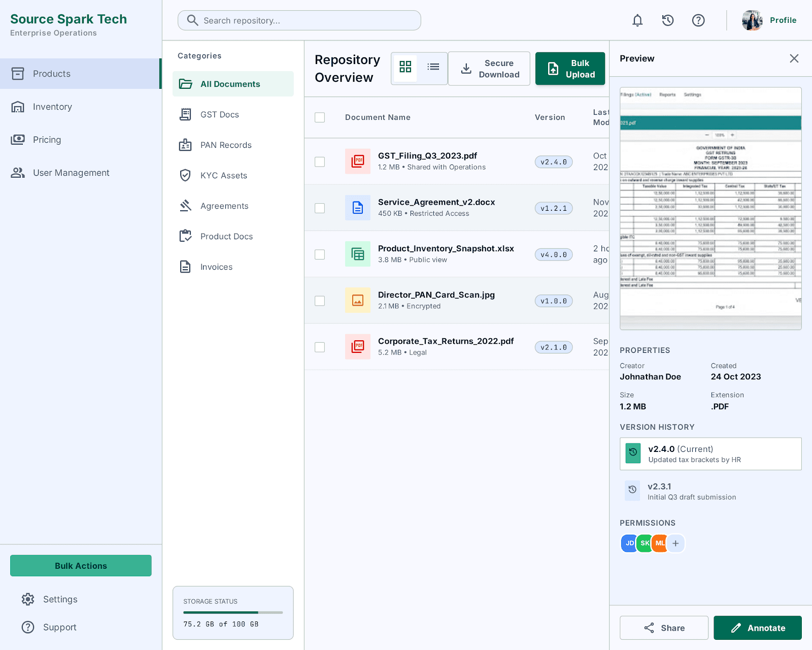Image resolution: width=812 pixels, height=650 pixels.
Task: Open the notifications bell
Action: [637, 20]
